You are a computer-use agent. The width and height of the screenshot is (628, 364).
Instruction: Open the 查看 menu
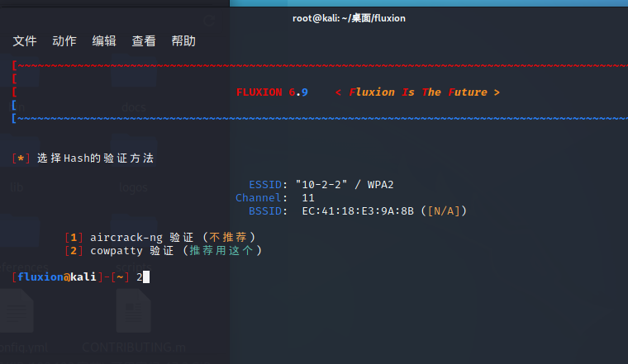144,40
